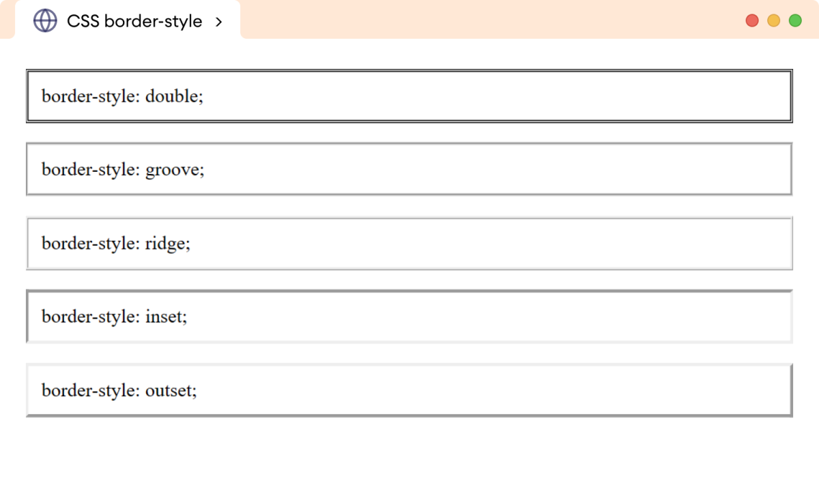819x504 pixels.
Task: Click the green window control circle
Action: [794, 21]
